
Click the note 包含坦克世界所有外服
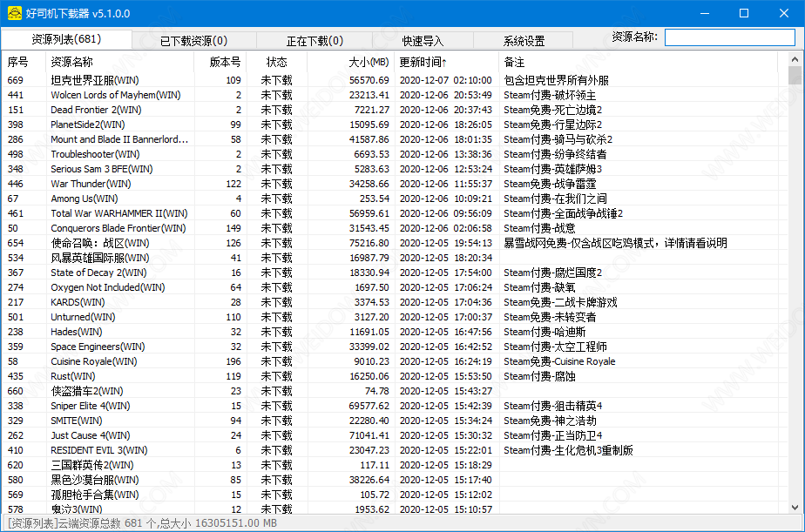556,81
